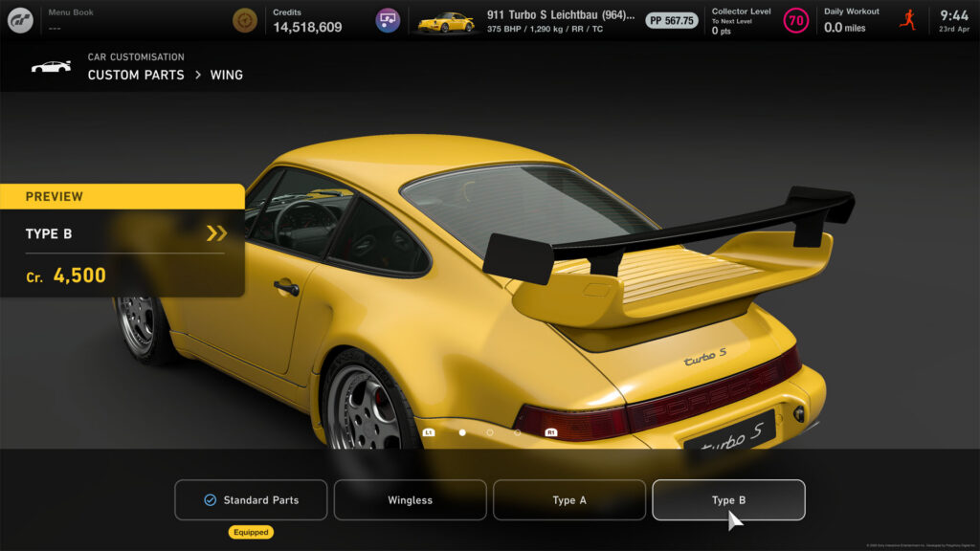Click the credits coin icon
This screenshot has width=980, height=551.
pos(244,21)
